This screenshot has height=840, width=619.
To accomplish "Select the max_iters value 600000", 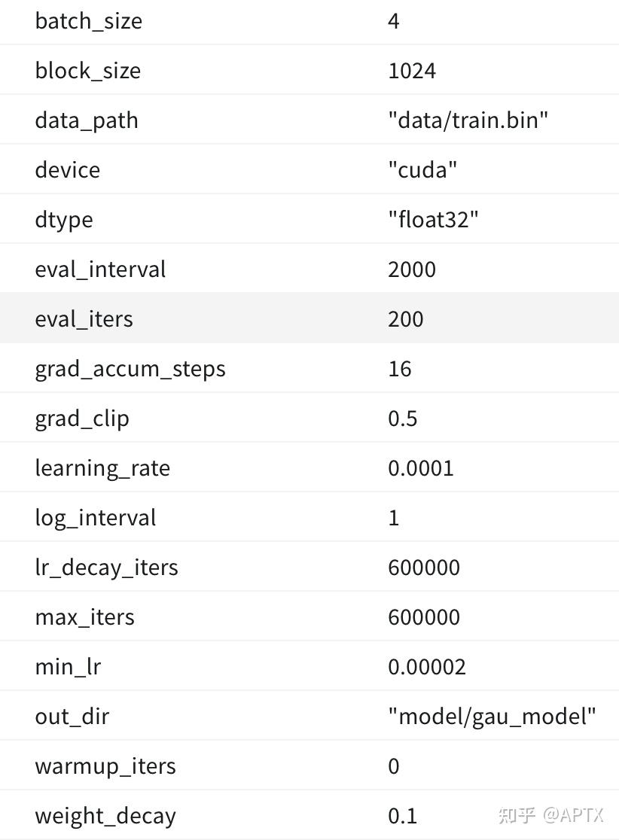I will [x=424, y=617].
